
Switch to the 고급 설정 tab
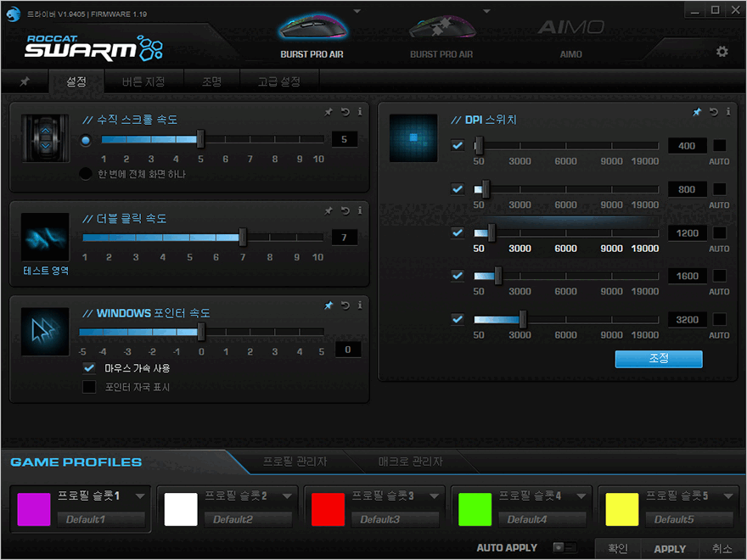279,81
